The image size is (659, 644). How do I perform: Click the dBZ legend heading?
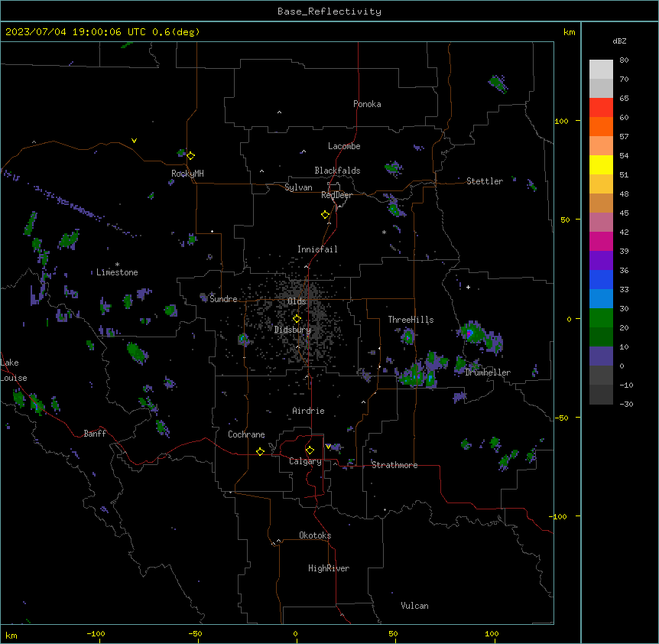pos(619,41)
